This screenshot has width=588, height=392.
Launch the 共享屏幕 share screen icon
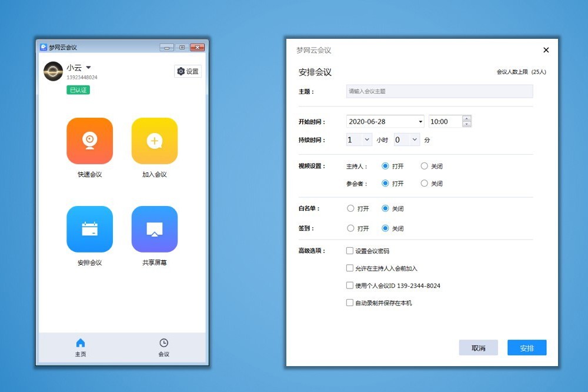point(154,229)
